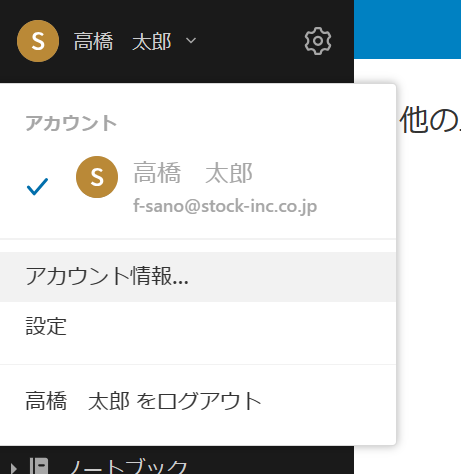Click the アカウント section heading

click(71, 123)
